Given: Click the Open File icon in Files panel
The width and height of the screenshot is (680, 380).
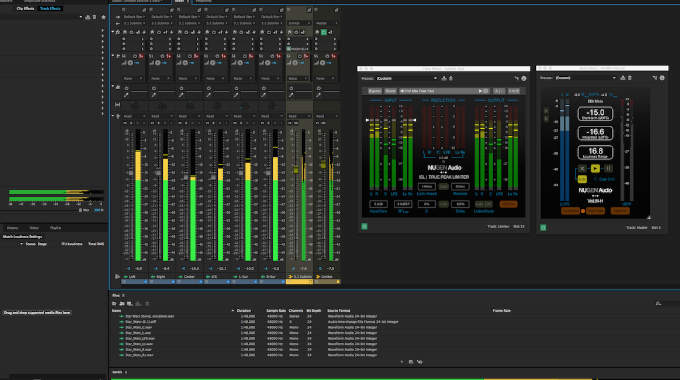Looking at the screenshot, I should pyautogui.click(x=114, y=304).
